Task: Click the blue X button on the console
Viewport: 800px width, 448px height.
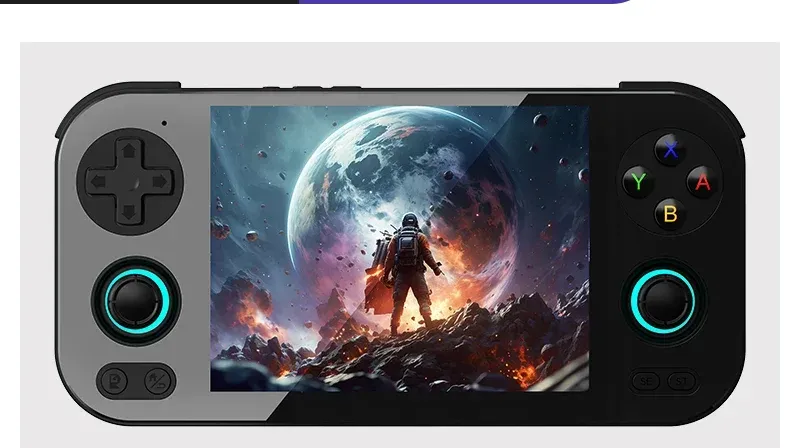Action: tap(670, 150)
